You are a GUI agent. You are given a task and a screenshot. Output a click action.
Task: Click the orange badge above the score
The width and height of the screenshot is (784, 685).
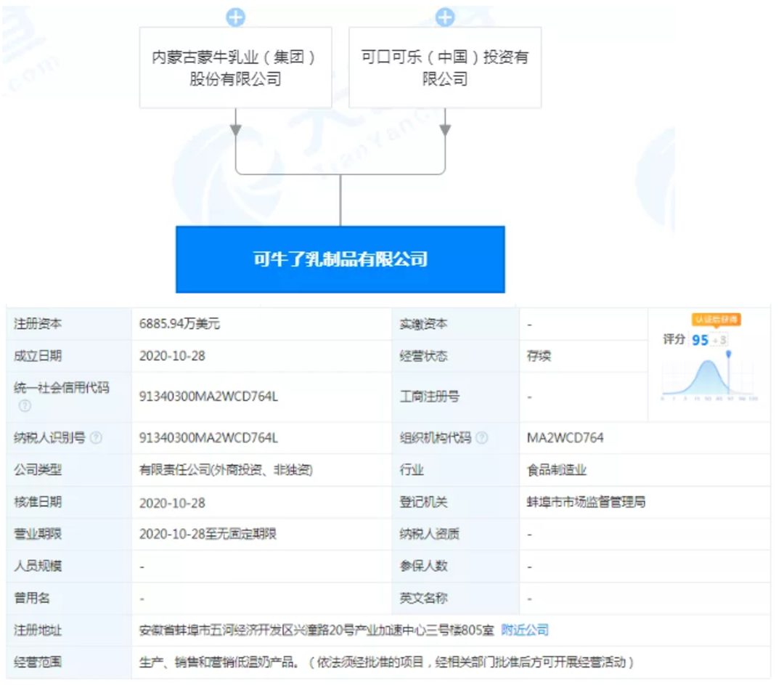[716, 319]
